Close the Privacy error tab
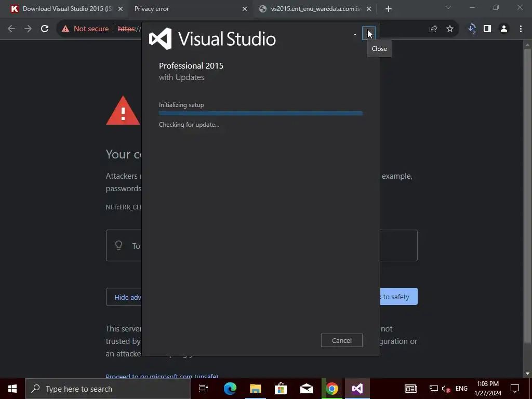532x399 pixels. (245, 9)
